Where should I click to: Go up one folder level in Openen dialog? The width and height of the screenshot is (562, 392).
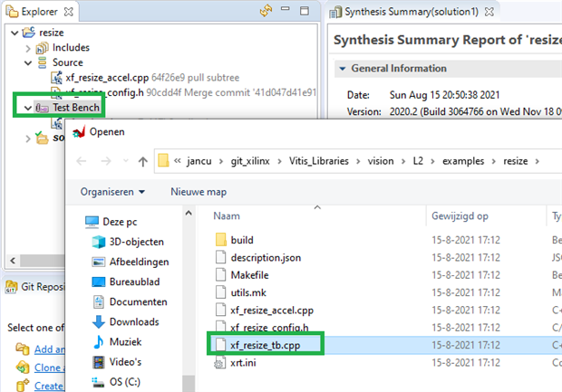click(143, 161)
